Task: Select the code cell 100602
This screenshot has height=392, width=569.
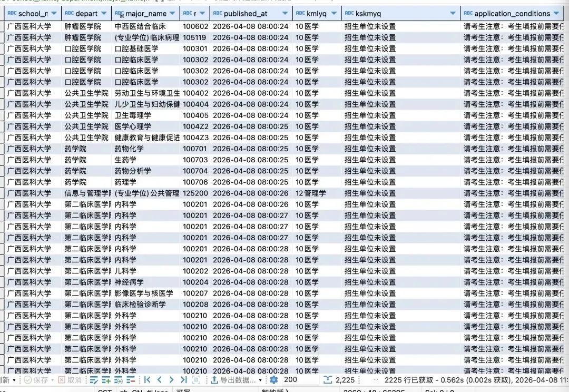Action: (195, 26)
